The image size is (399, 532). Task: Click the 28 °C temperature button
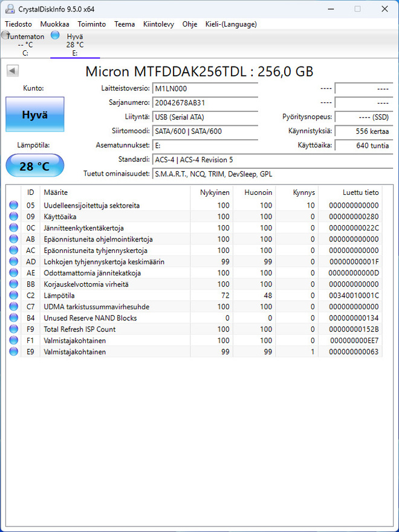[x=35, y=166]
